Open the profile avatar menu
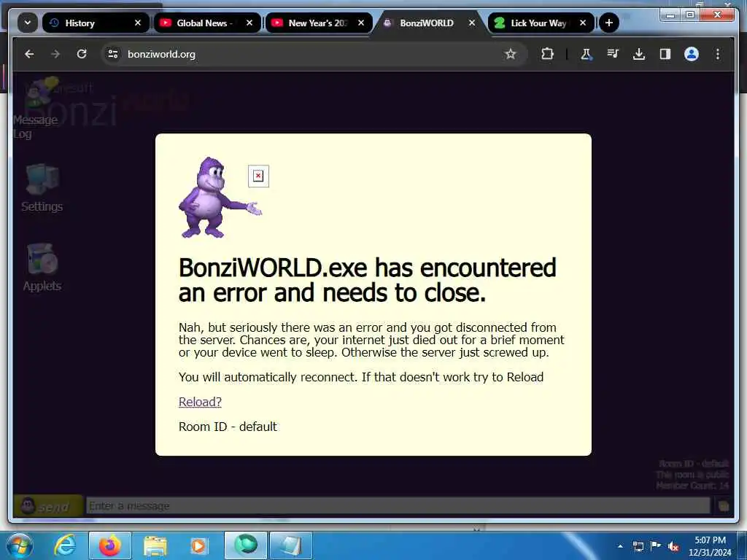747x560 pixels. point(692,54)
